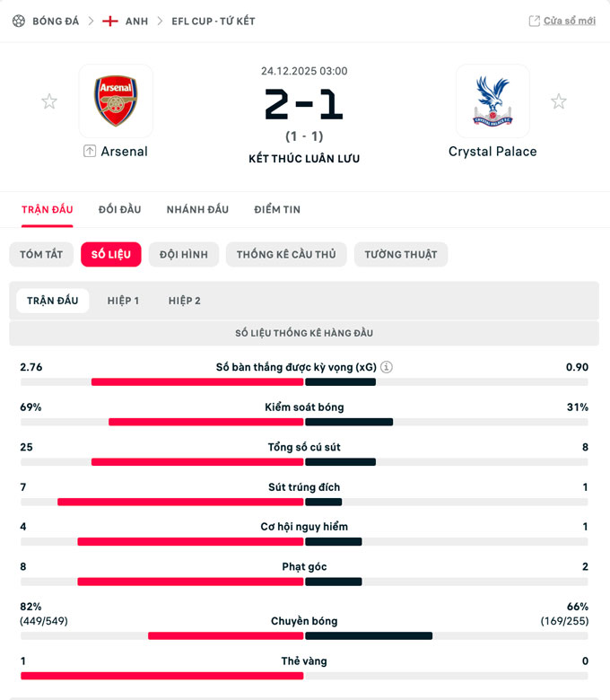
Task: Switch stats to HIỆP 2
Action: (x=184, y=301)
